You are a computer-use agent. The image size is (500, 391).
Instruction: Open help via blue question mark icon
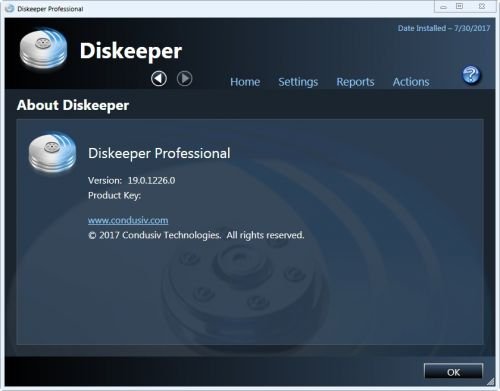click(x=471, y=75)
